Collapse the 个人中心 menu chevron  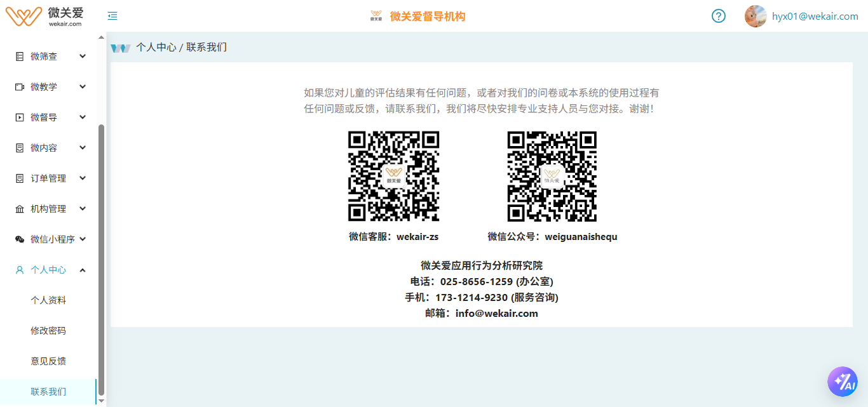pos(83,270)
